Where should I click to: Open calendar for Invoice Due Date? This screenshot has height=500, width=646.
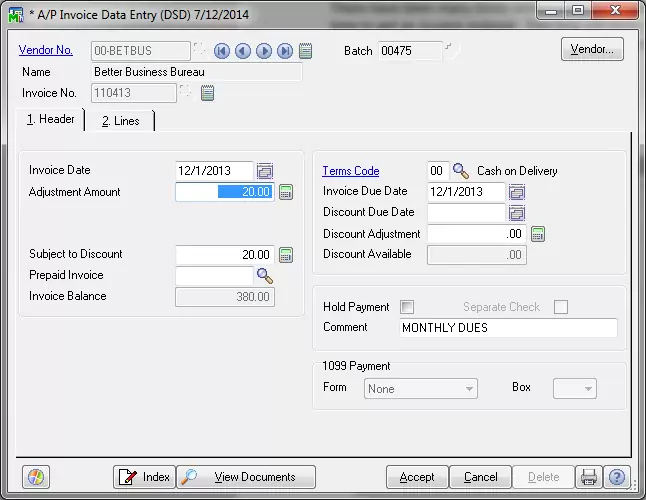517,192
